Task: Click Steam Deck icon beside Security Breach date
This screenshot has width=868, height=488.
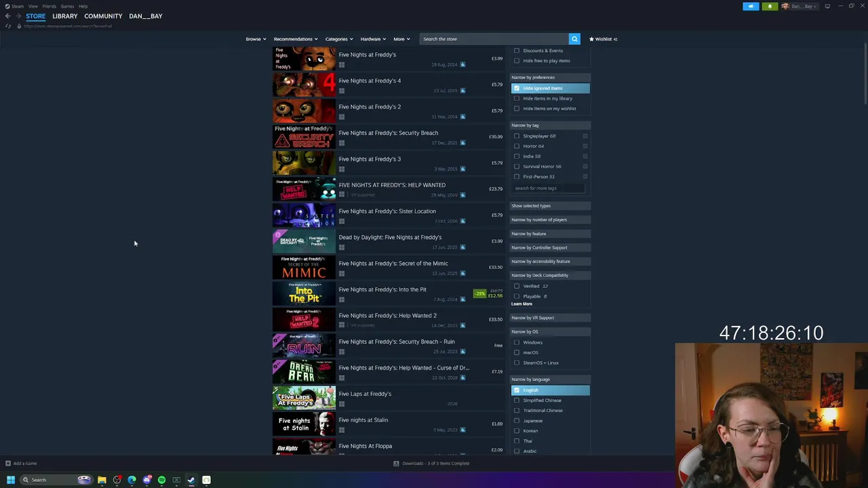Action: point(462,143)
